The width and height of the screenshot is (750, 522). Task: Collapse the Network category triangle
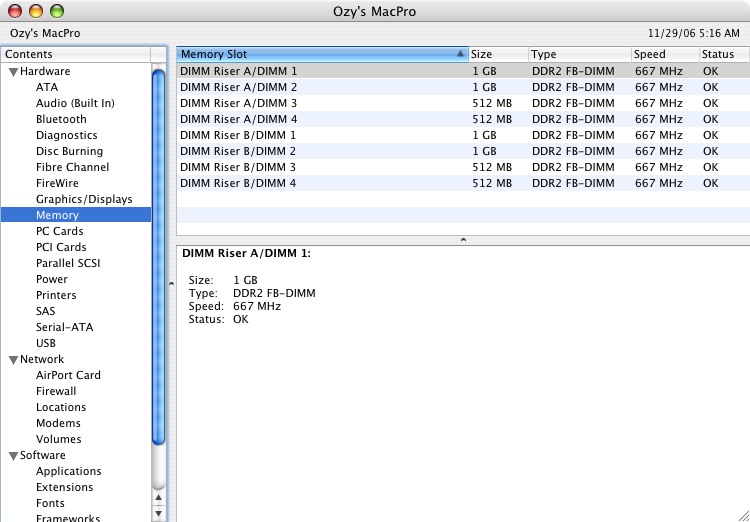click(x=13, y=360)
